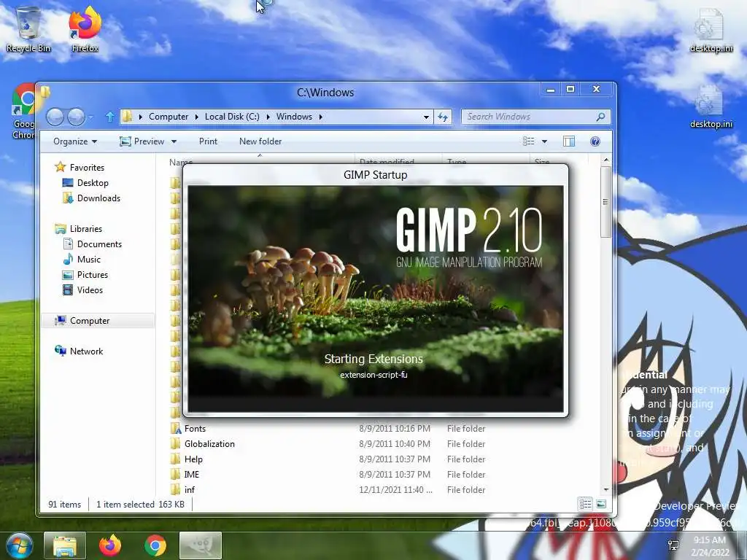
Task: Open the Firefox desktop shortcut
Action: click(85, 28)
